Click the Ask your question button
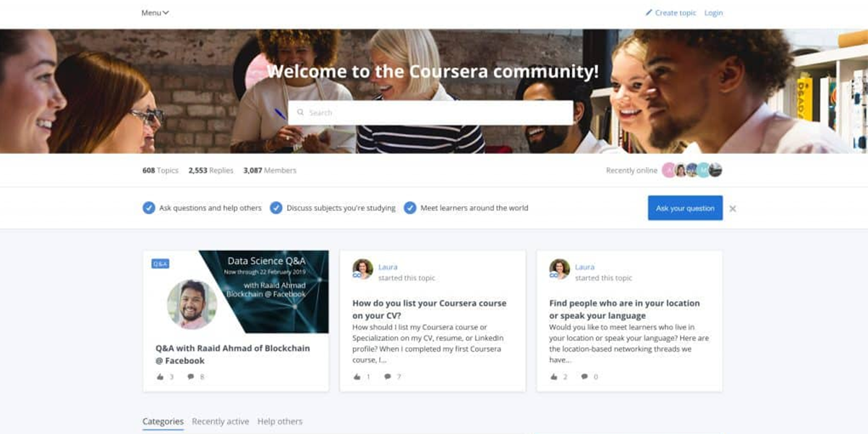 (685, 208)
